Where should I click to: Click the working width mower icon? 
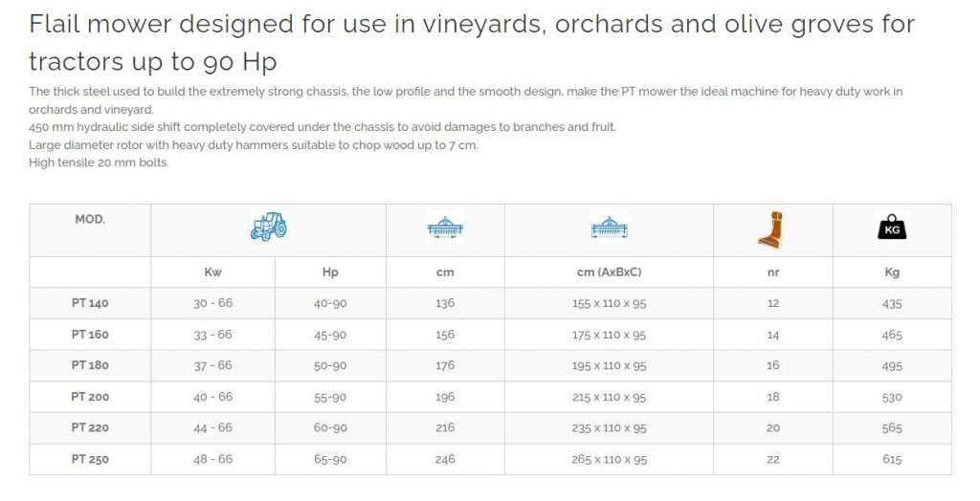point(445,228)
